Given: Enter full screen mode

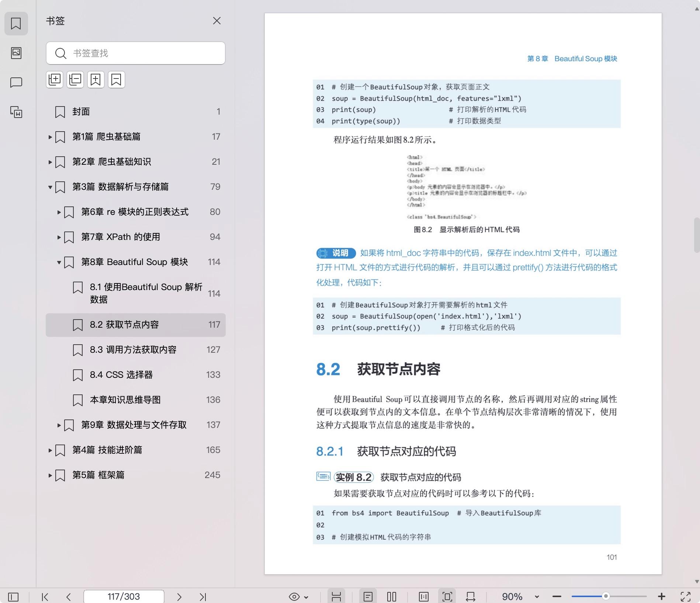Looking at the screenshot, I should coord(686,597).
